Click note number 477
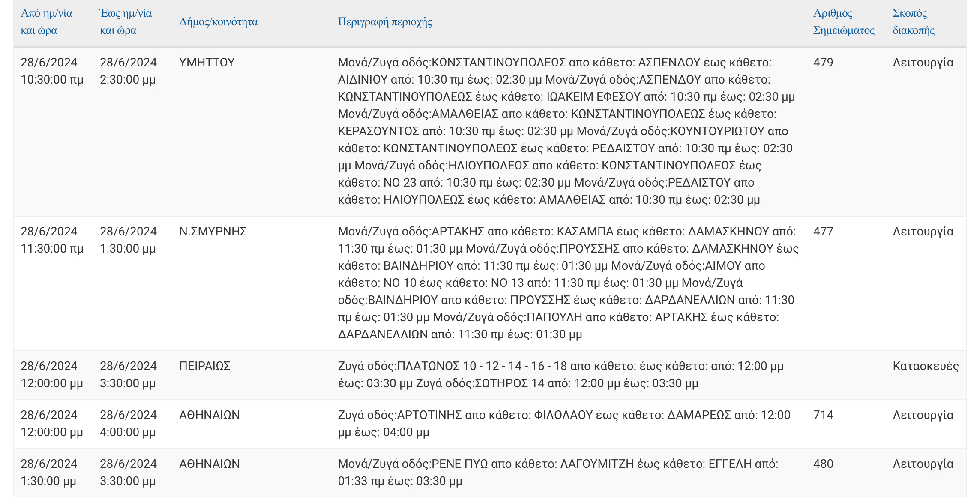 click(x=823, y=232)
